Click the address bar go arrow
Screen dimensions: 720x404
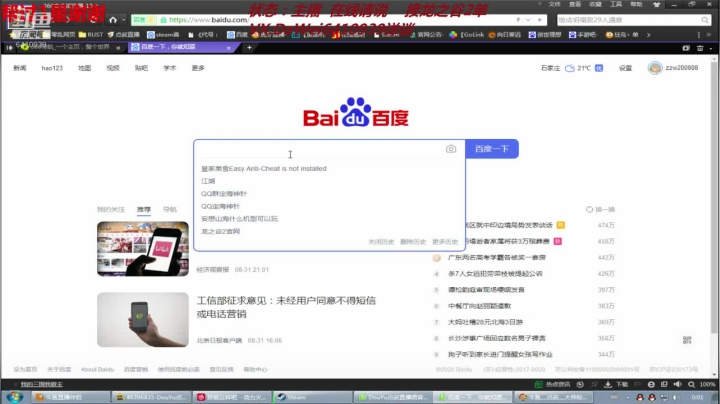(x=540, y=20)
